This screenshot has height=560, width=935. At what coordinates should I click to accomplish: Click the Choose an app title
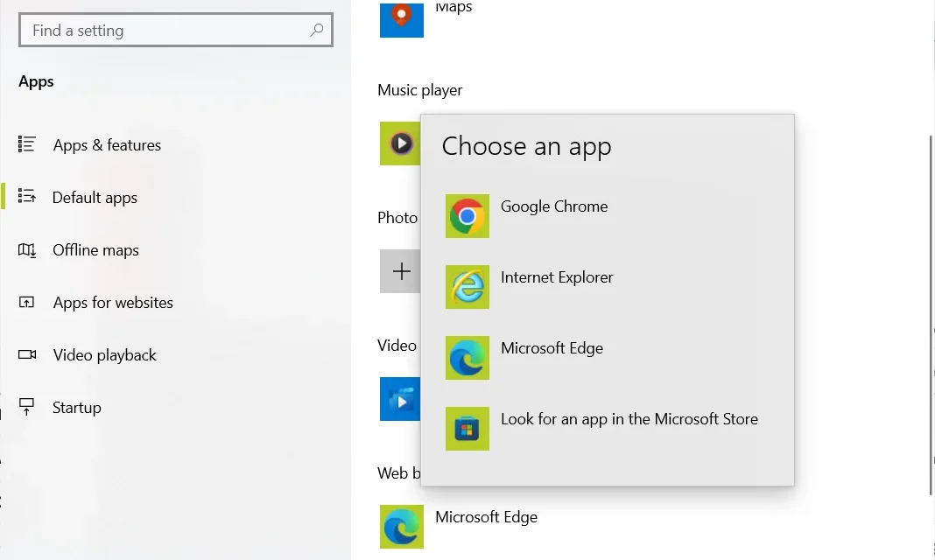(x=526, y=146)
